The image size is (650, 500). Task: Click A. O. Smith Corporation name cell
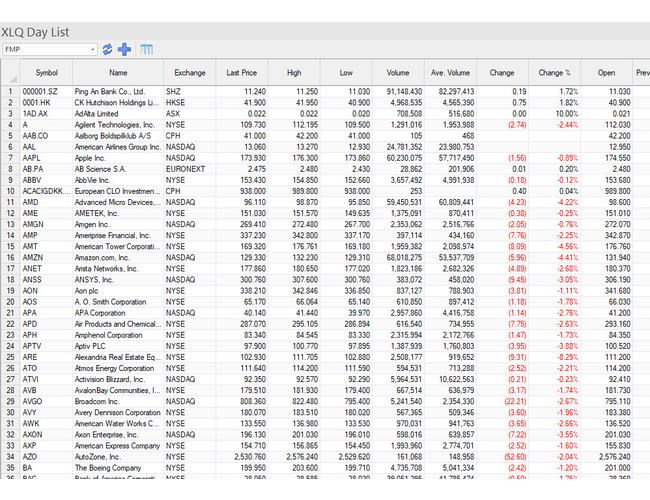coord(118,302)
